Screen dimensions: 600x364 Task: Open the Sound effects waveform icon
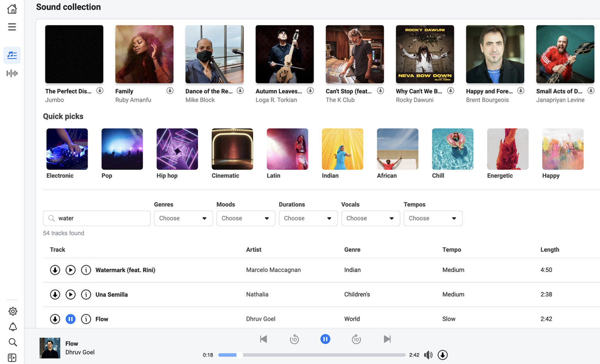pyautogui.click(x=12, y=73)
